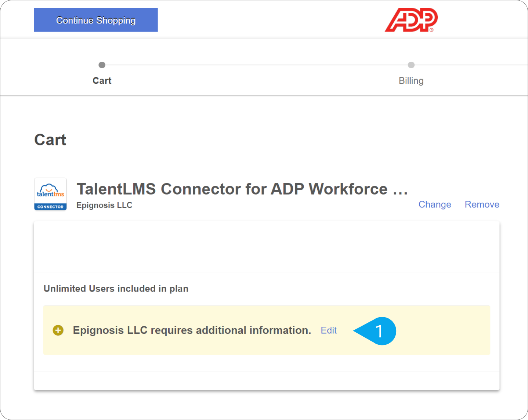
Task: Open the ADP logo link
Action: tap(411, 20)
